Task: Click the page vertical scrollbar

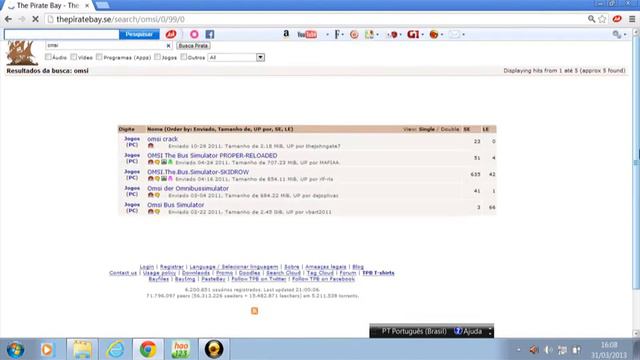Action: [636, 163]
